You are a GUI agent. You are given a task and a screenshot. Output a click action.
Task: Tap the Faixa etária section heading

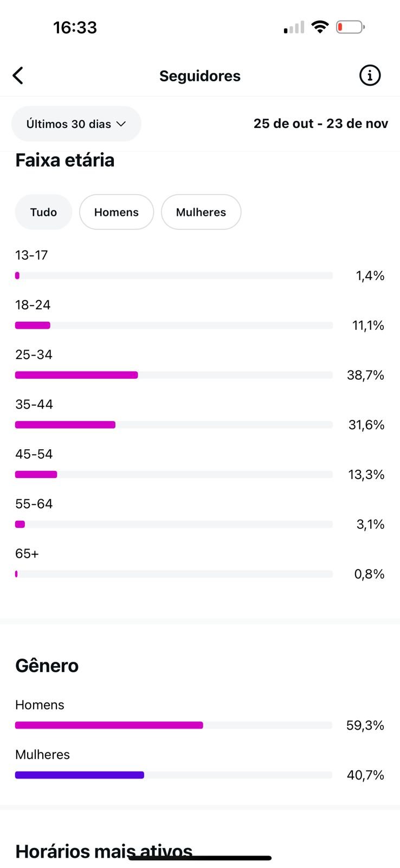65,161
